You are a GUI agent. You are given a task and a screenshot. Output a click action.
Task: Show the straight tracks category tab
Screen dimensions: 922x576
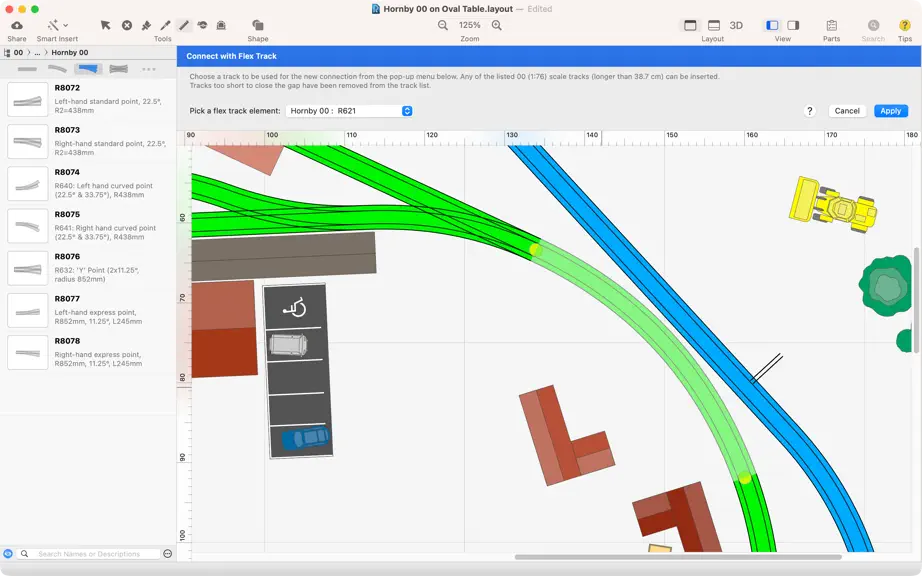point(27,69)
